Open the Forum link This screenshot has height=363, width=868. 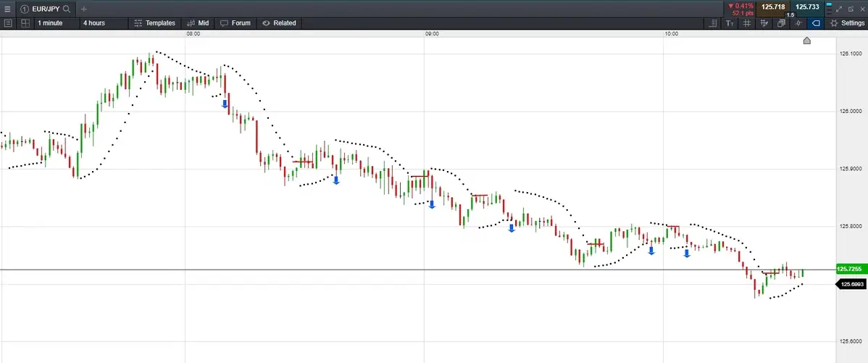(235, 23)
